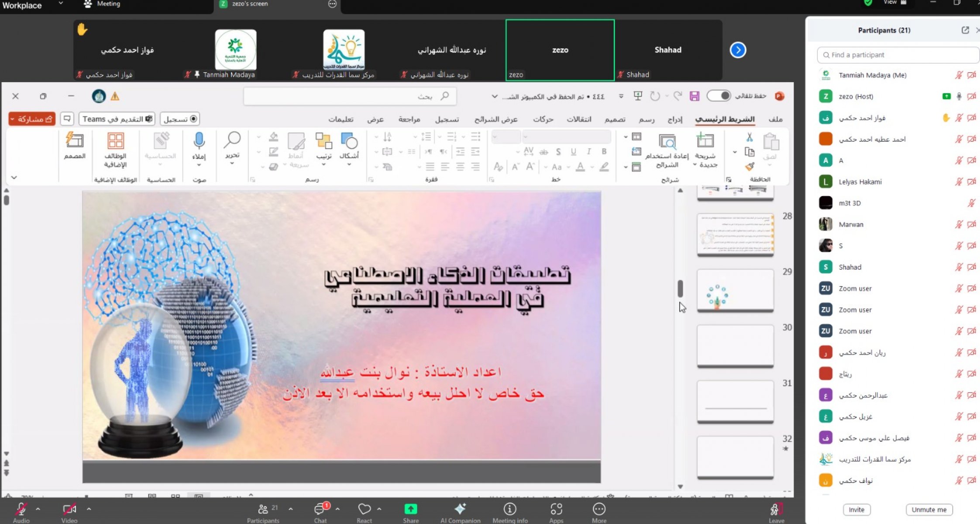Click the green Share screen icon
This screenshot has height=524, width=980.
pyautogui.click(x=410, y=509)
